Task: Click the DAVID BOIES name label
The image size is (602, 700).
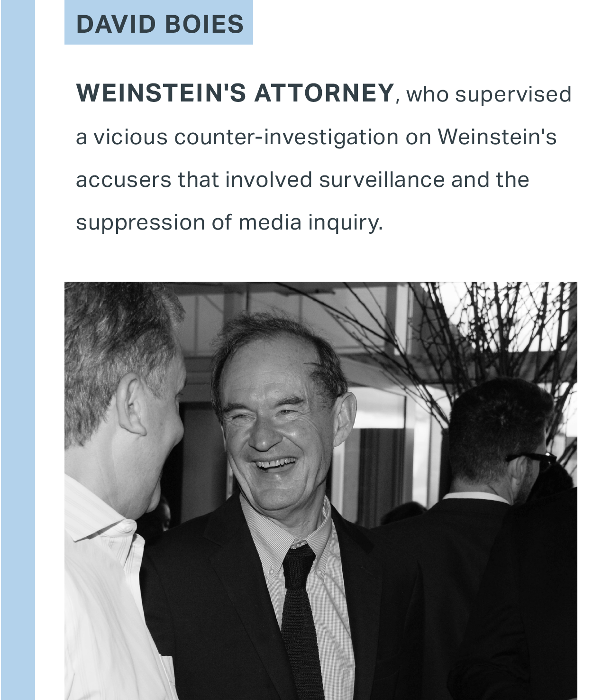Action: (159, 24)
